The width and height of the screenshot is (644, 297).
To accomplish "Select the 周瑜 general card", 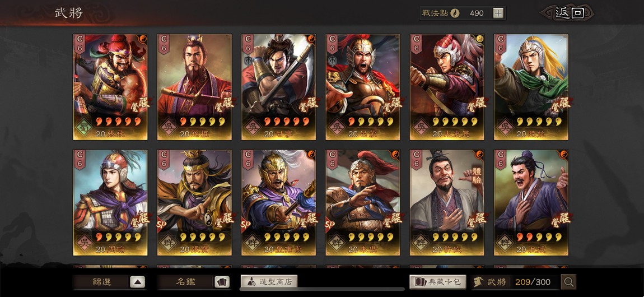I will click(110, 202).
